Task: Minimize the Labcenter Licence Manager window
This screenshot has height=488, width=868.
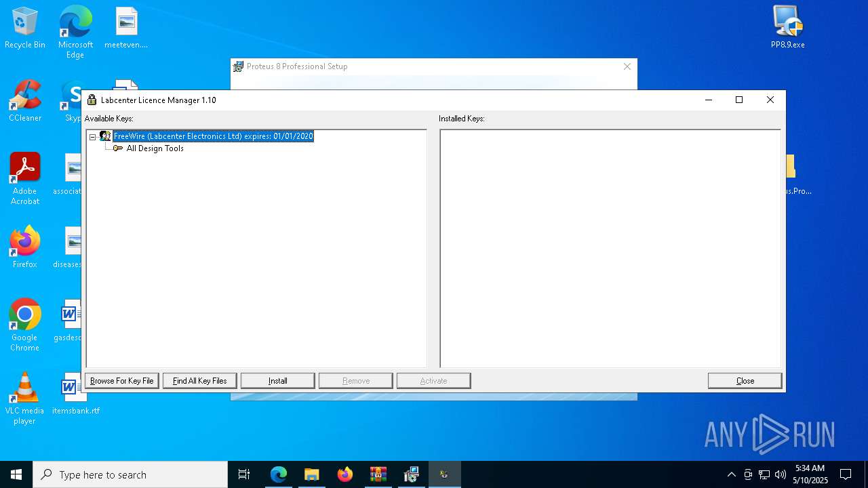Action: click(709, 100)
